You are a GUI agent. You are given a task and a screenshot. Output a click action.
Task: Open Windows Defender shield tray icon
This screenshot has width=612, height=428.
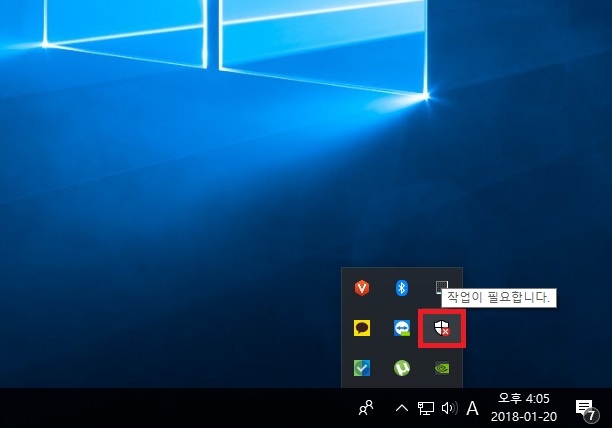[442, 328]
